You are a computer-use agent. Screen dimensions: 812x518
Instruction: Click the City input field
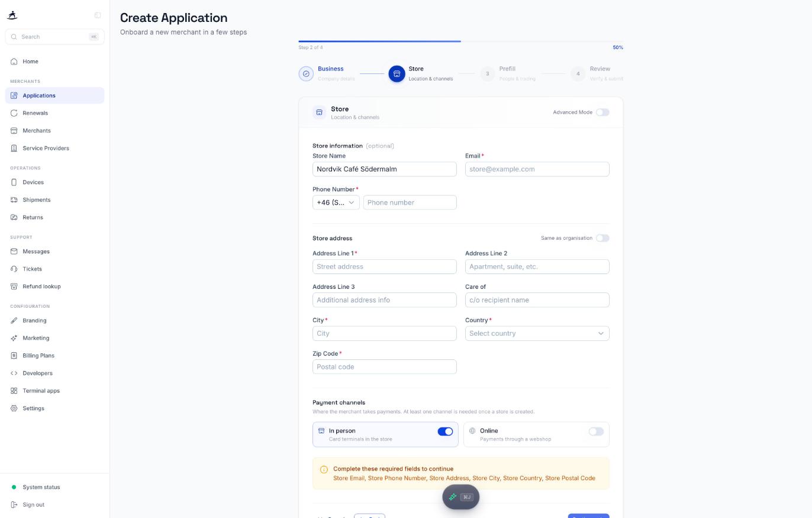[x=385, y=333]
